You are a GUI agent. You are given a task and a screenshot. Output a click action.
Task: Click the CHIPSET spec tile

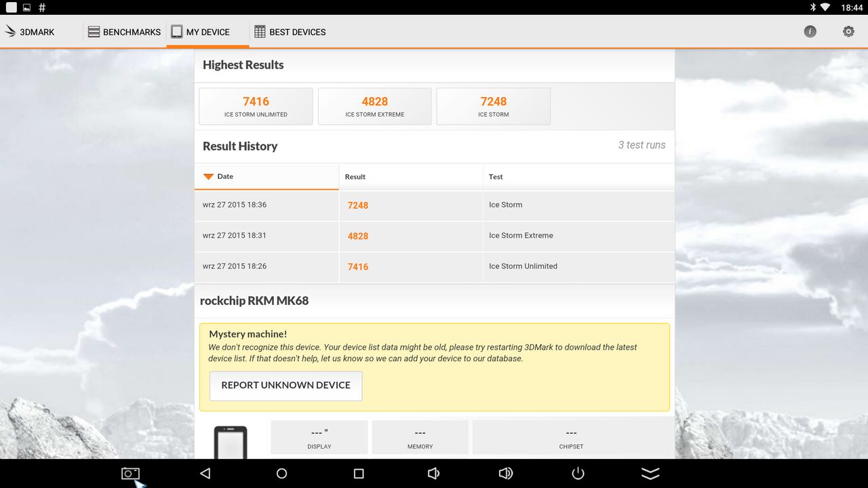click(571, 437)
